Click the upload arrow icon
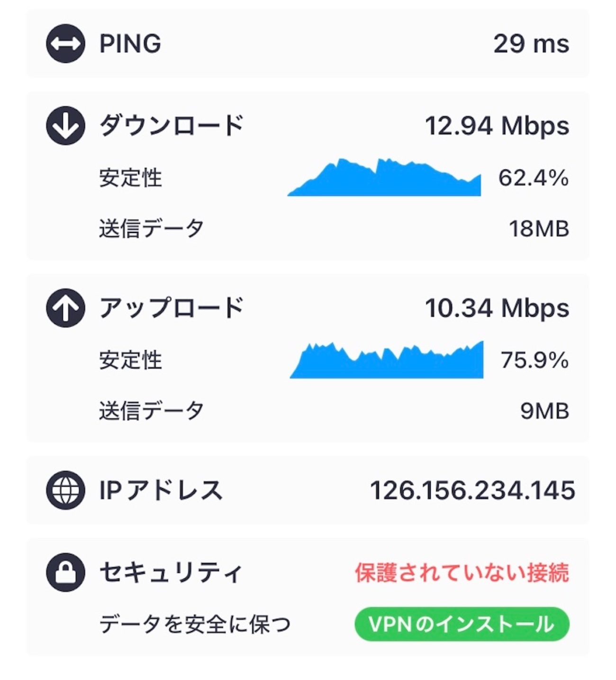The height and width of the screenshot is (680, 616). click(x=65, y=308)
